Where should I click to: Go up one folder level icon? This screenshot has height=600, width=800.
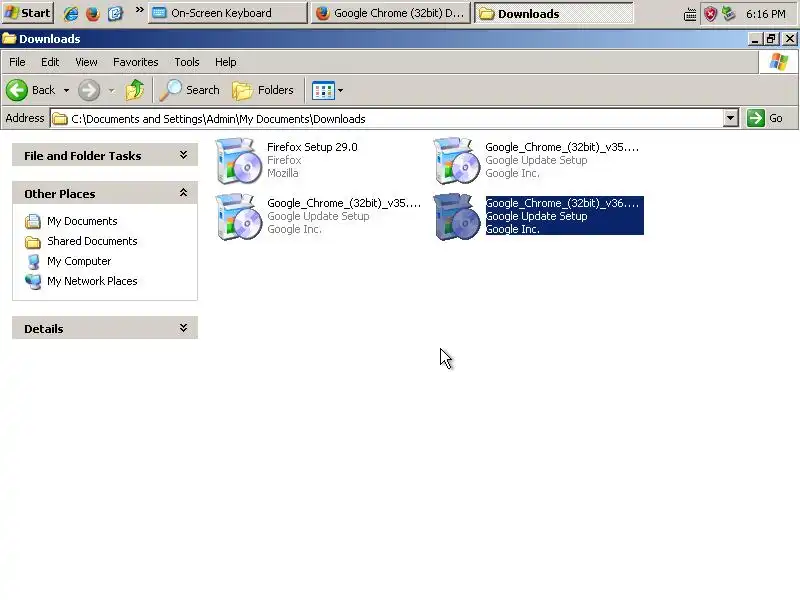point(135,90)
